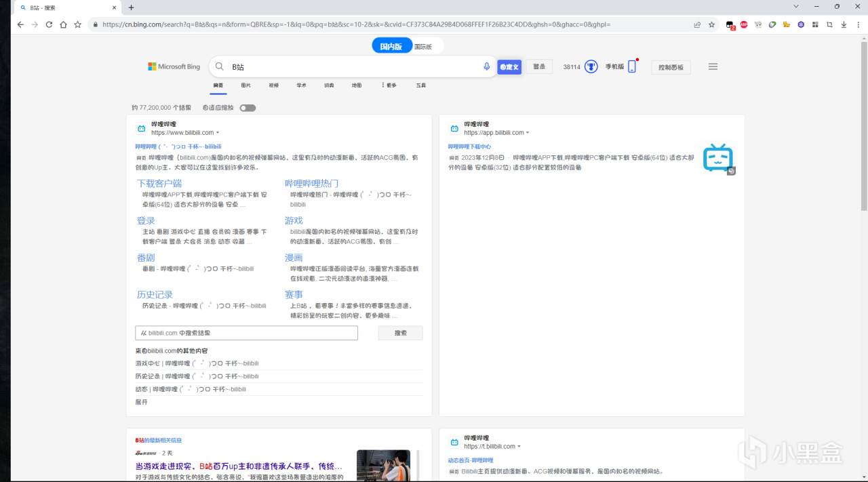The height and width of the screenshot is (482, 868).
Task: Click the Microsoft Bing logo
Action: (x=174, y=66)
